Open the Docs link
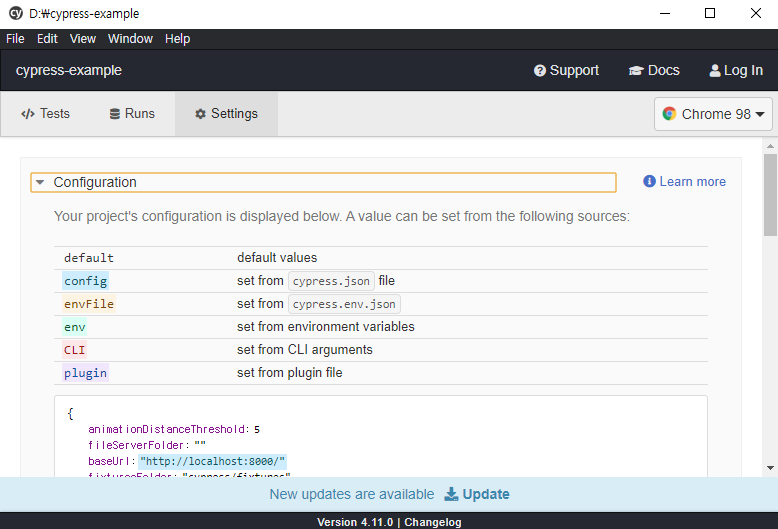 coord(654,71)
